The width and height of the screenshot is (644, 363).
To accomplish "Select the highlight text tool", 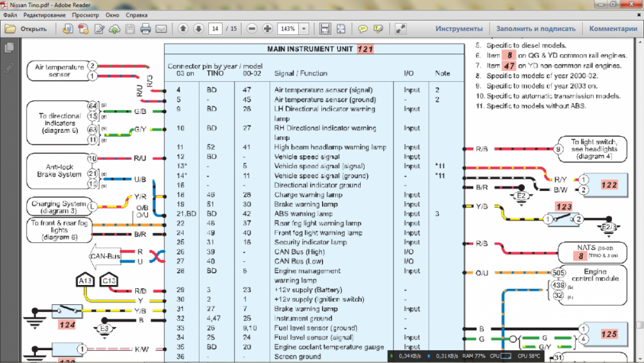I will (x=379, y=29).
